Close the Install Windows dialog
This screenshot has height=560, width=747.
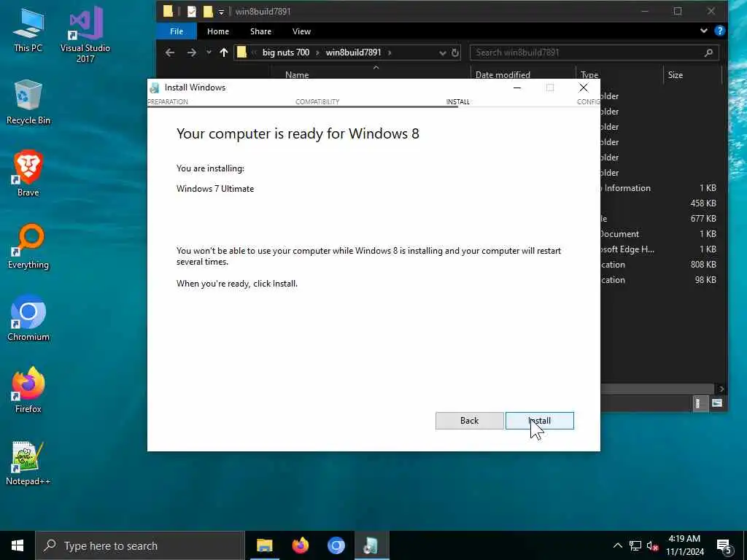(x=583, y=87)
